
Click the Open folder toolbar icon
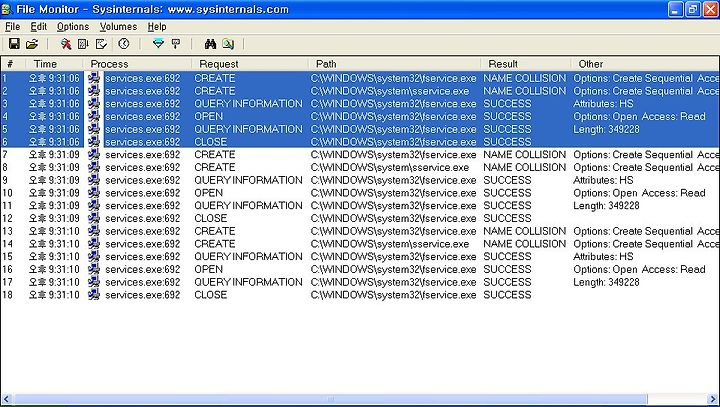pos(32,44)
